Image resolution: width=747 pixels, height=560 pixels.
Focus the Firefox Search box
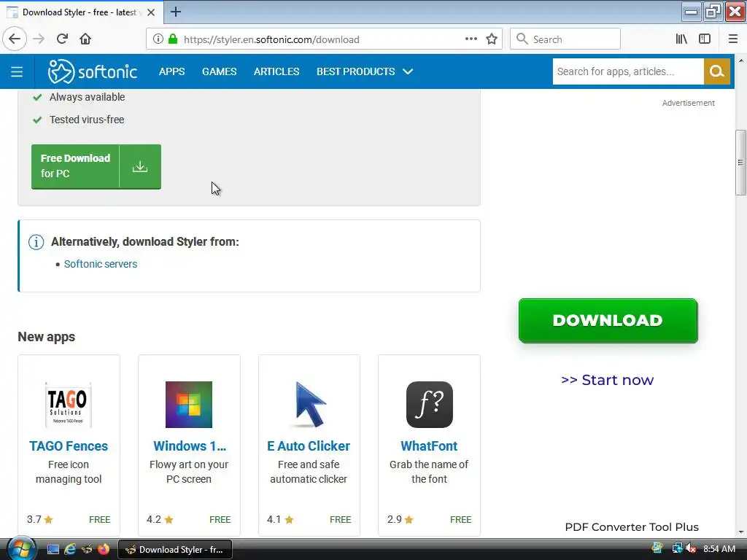(565, 39)
